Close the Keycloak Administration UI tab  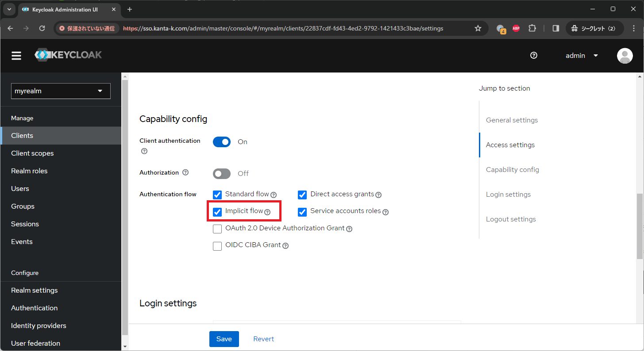click(x=114, y=9)
